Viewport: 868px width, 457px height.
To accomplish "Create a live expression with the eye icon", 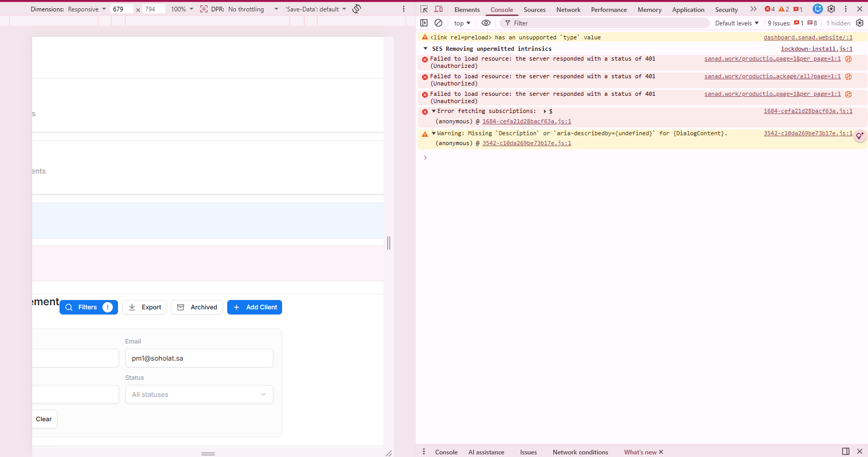I will pyautogui.click(x=486, y=23).
